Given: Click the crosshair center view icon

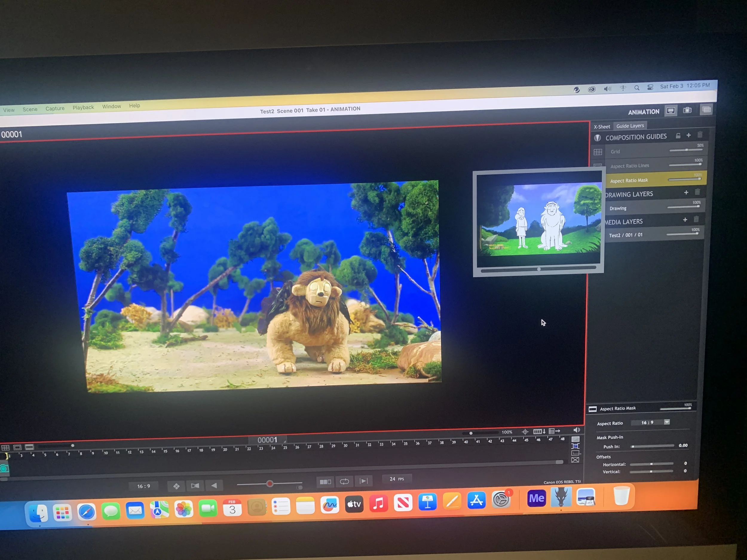Looking at the screenshot, I should click(525, 432).
